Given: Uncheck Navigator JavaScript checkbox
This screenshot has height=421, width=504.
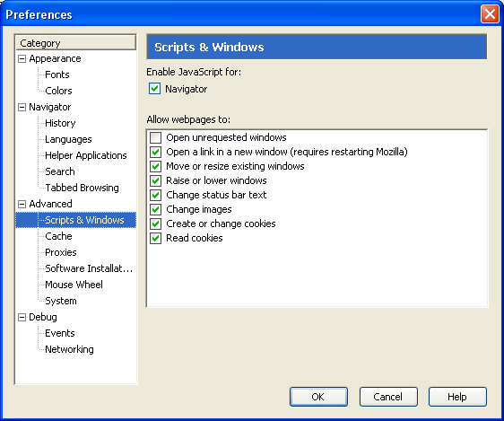Looking at the screenshot, I should [x=154, y=89].
